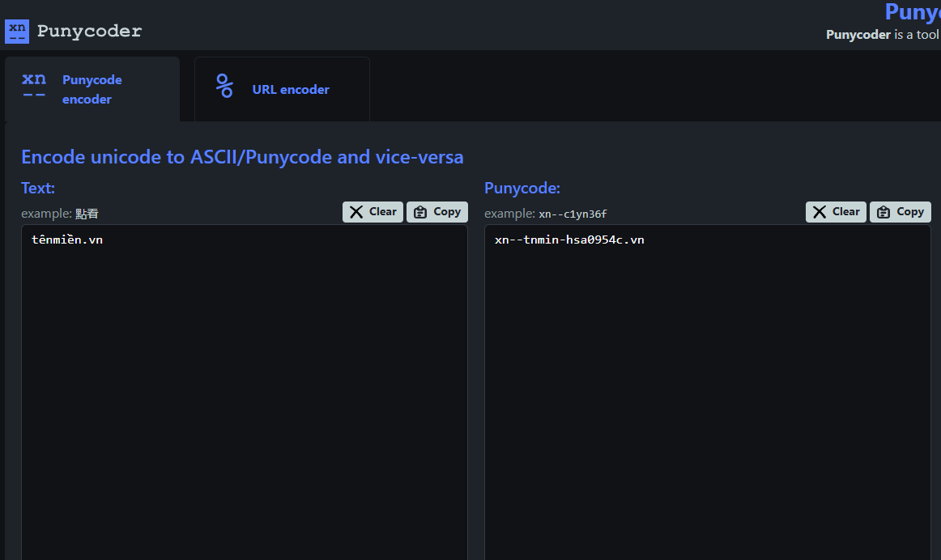Copy the Punycode field contents

(901, 212)
